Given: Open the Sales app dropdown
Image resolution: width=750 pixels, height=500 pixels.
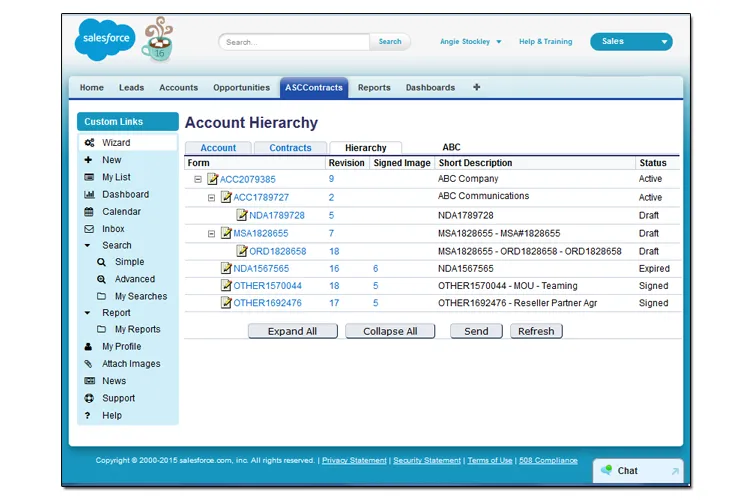Looking at the screenshot, I should 631,42.
